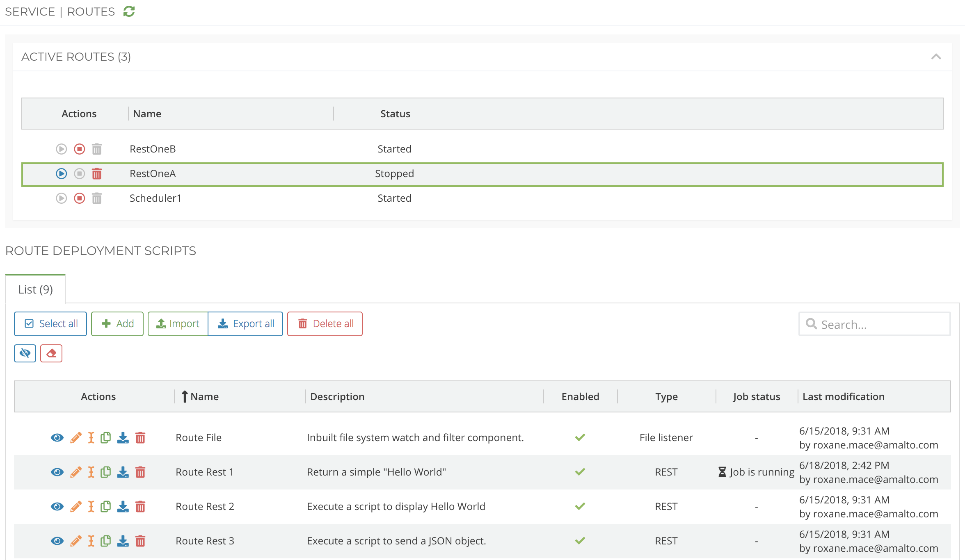Click the greyed trash icon for Scheduler1
The height and width of the screenshot is (560, 965).
point(97,198)
